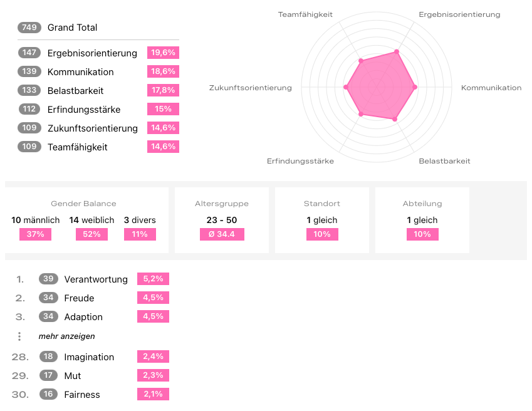Click the Gender Balance card title
Screen dimensions: 532x411
pyautogui.click(x=83, y=204)
